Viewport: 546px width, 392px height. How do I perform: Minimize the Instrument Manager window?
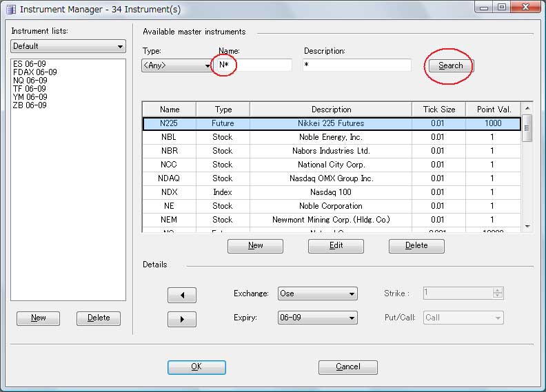coord(484,7)
